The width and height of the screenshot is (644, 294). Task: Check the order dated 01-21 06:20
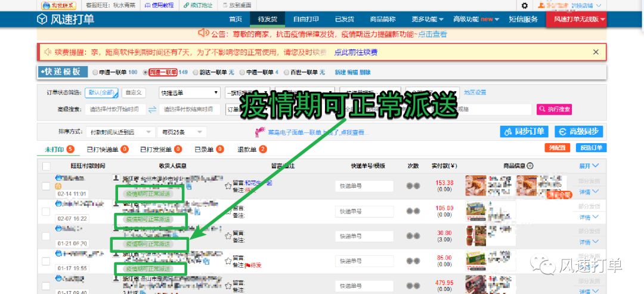click(x=47, y=237)
